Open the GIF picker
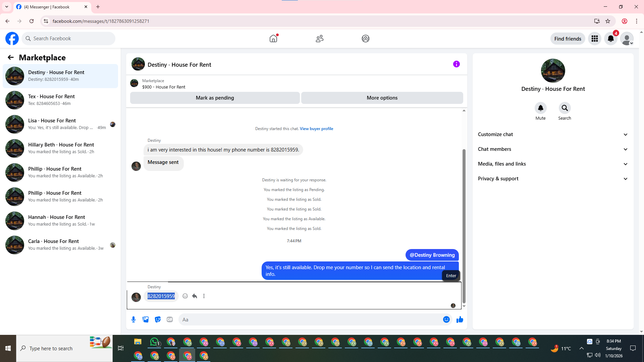 click(170, 319)
